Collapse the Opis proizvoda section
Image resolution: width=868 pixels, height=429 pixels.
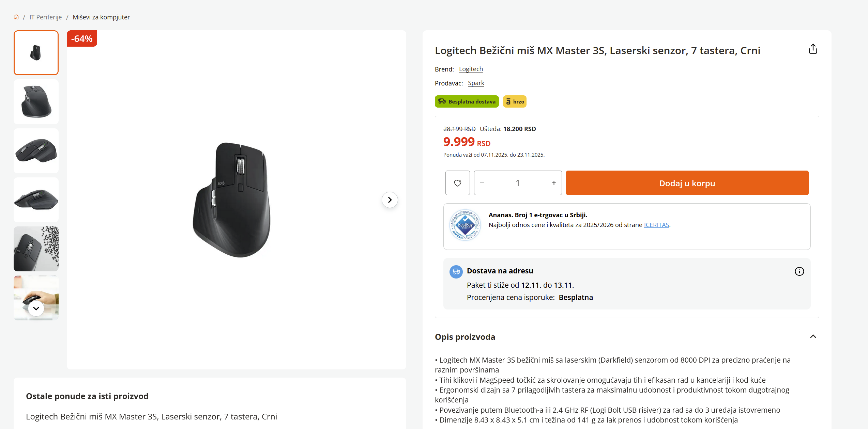[813, 337]
